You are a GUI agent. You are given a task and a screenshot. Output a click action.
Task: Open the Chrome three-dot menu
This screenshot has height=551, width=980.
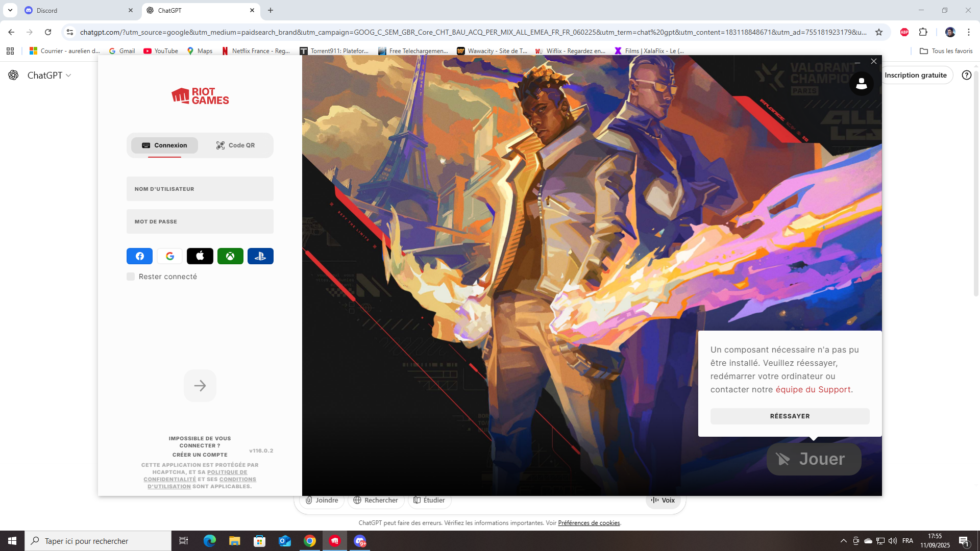[969, 32]
